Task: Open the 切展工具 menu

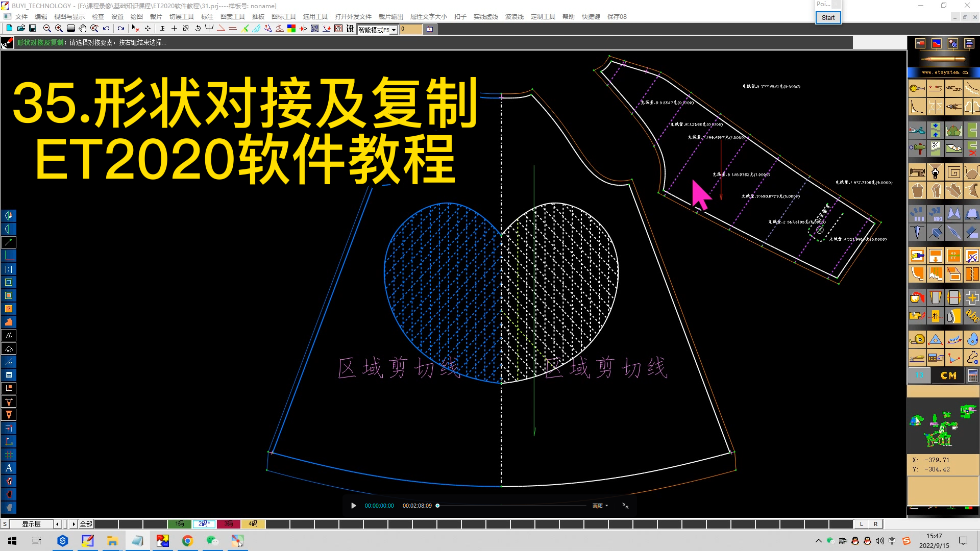Action: (182, 17)
